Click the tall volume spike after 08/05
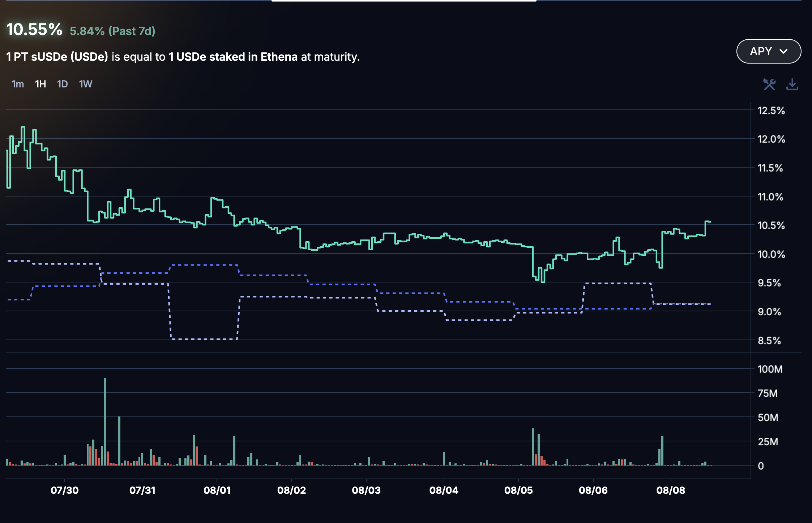 (533, 446)
